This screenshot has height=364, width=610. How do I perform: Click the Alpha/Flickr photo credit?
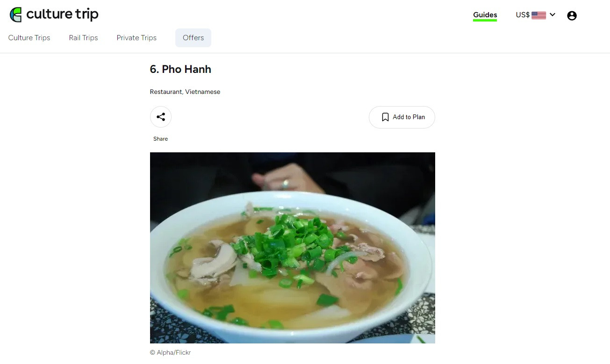coord(170,353)
